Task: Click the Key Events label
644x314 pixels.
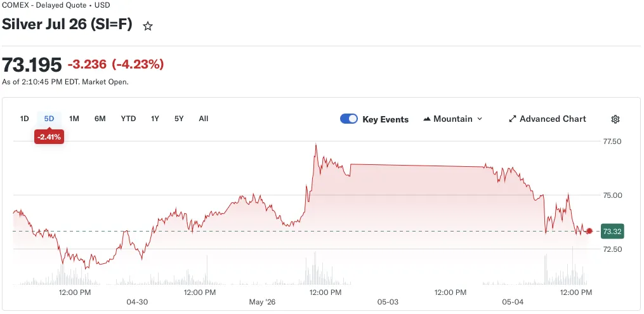Action: [385, 119]
